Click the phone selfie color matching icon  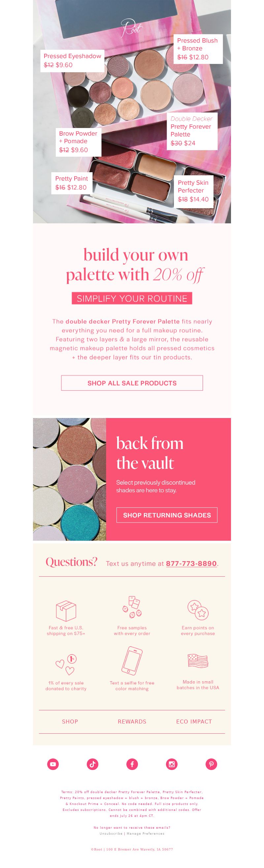coord(132,660)
